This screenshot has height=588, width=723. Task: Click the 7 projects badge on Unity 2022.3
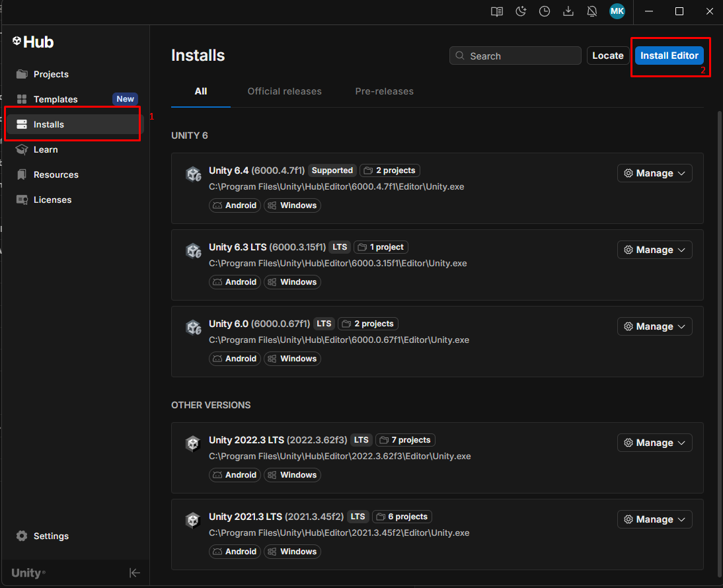[x=405, y=440]
